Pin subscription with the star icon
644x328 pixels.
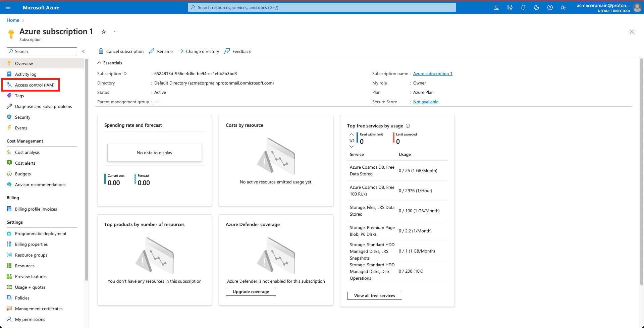tap(104, 32)
